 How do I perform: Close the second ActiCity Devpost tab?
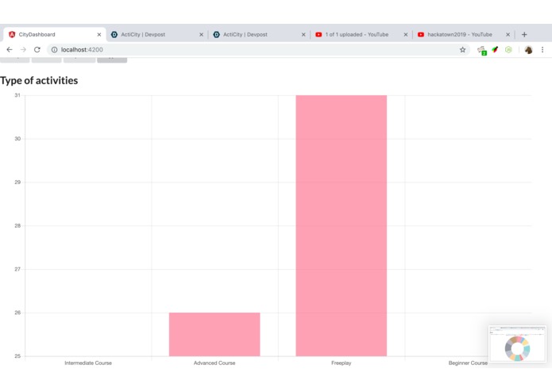tap(303, 34)
